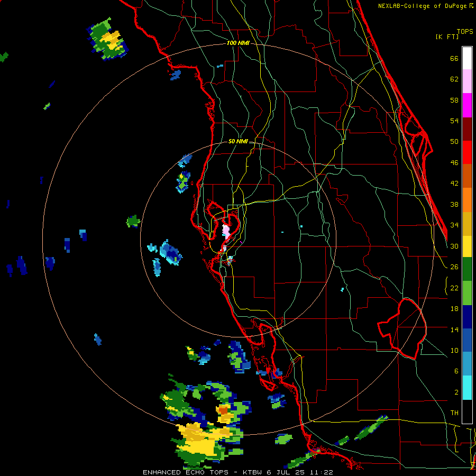Click the "[K FT]" units label
Viewport: 476px width, 476px height.
(447, 36)
